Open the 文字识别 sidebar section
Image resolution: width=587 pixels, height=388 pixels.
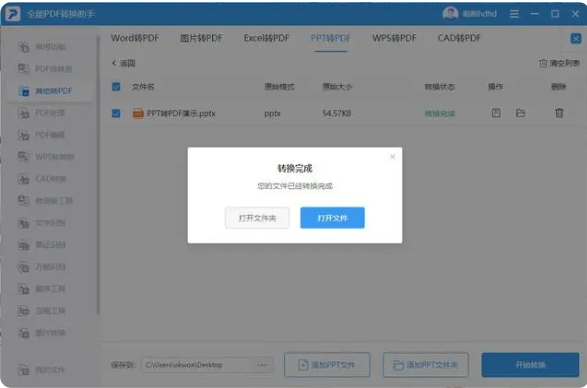click(42, 223)
